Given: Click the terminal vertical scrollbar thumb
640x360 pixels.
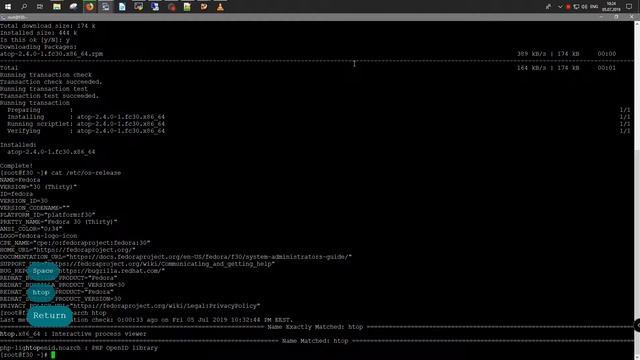Looking at the screenshot, I should click(x=637, y=251).
